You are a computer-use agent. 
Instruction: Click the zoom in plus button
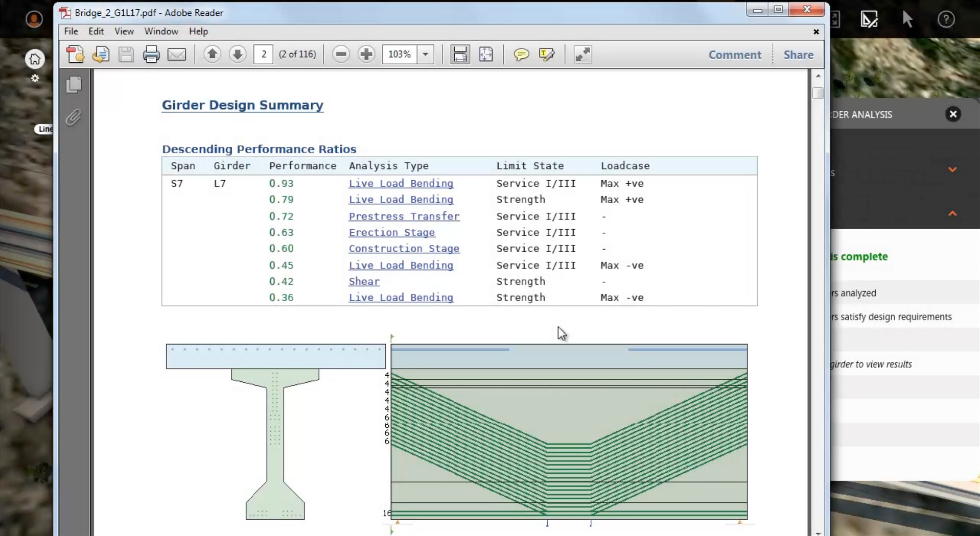[366, 54]
